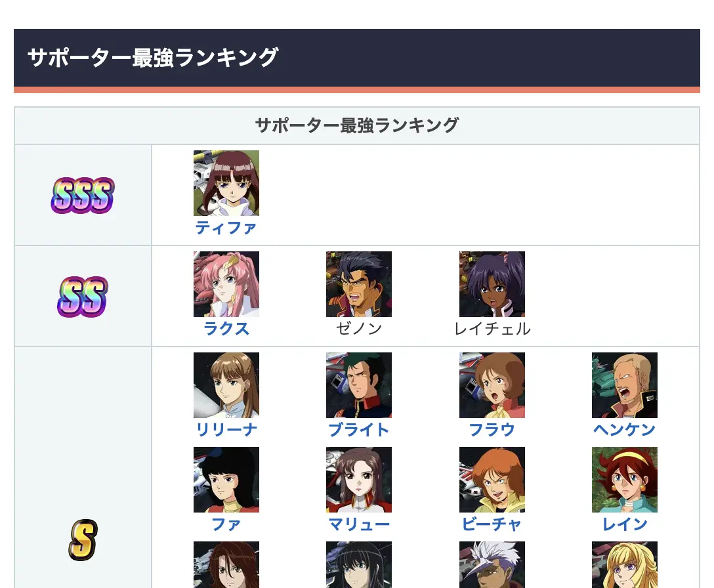Select Bright's portrait thumbnail
Viewport: 714px width, 588px height.
pos(359,385)
